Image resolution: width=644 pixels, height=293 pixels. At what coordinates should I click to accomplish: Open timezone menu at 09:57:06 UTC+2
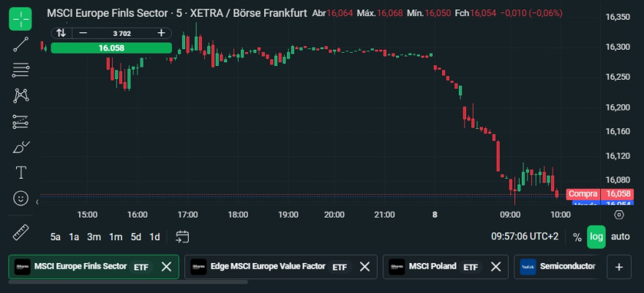tap(525, 237)
